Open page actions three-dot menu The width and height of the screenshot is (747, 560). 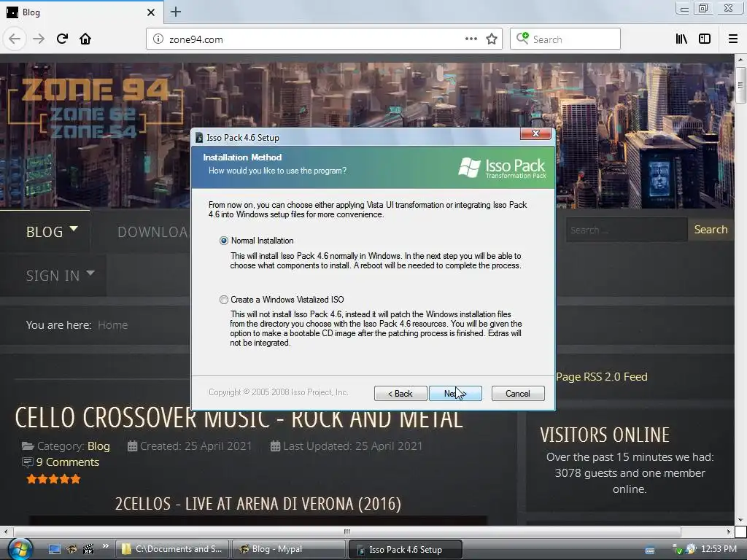point(471,39)
